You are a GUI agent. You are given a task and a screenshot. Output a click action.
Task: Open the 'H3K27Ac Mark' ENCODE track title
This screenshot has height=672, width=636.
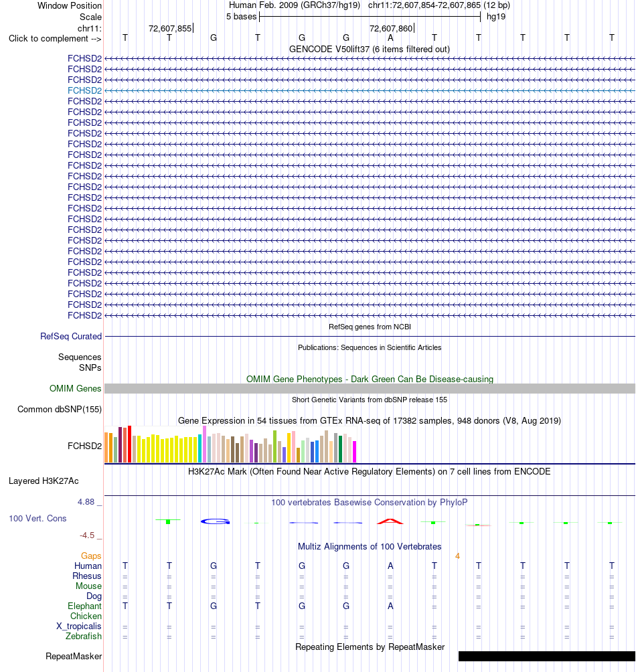pos(370,472)
